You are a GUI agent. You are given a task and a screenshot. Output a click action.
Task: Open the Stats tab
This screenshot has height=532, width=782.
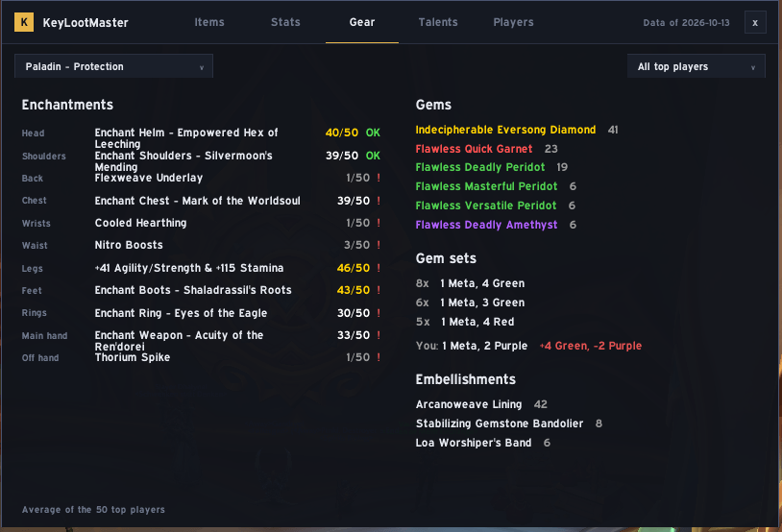click(x=285, y=22)
